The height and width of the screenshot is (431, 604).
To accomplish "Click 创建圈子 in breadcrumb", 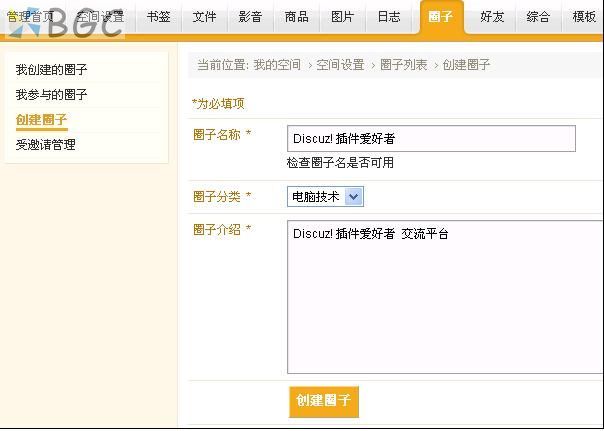I will coord(466,65).
